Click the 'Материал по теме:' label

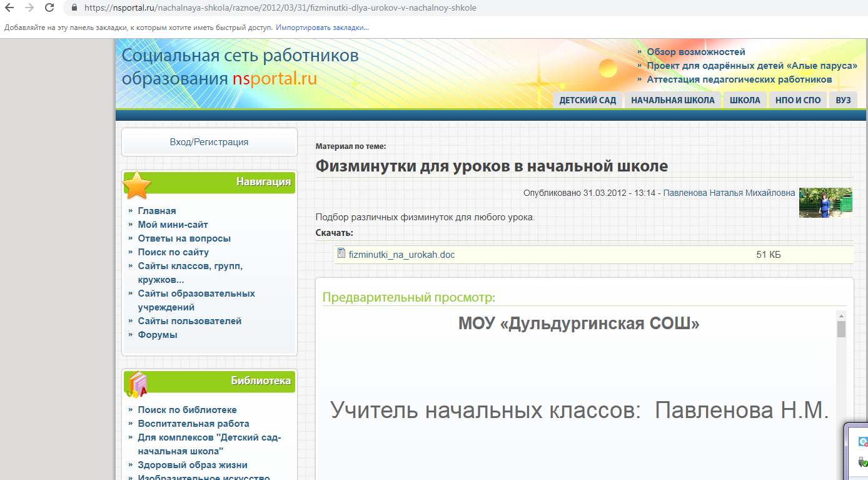tap(351, 146)
